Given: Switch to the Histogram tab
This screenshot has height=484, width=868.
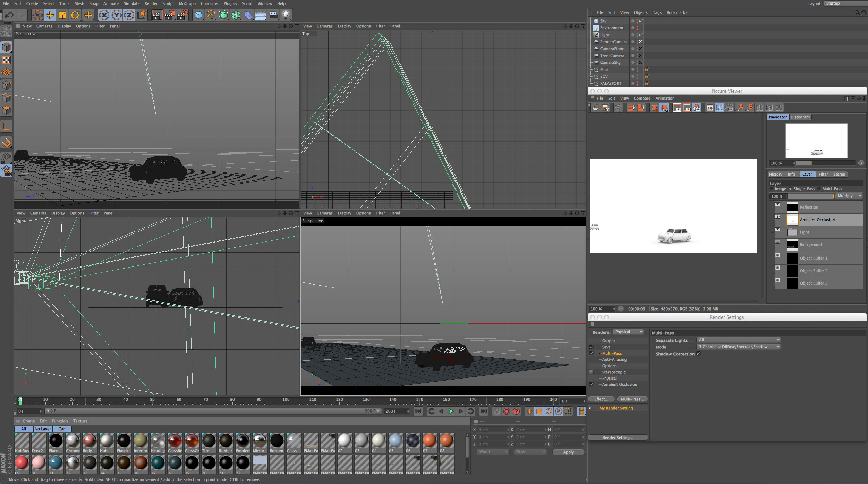Looking at the screenshot, I should click(800, 117).
